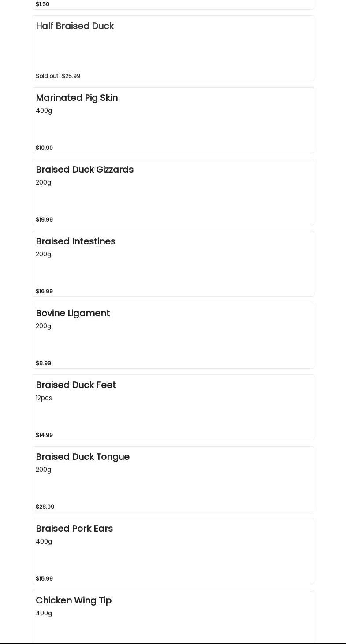Click 400g under Marinated Pig Skin
Viewport: 346px width, 644px height.
[44, 111]
